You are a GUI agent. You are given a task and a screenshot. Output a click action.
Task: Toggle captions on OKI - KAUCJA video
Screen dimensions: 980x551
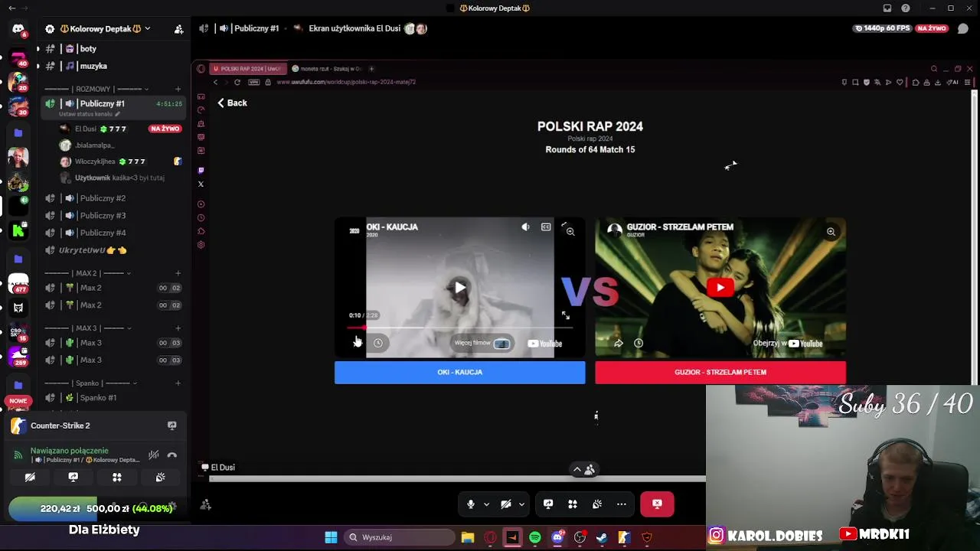[546, 227]
